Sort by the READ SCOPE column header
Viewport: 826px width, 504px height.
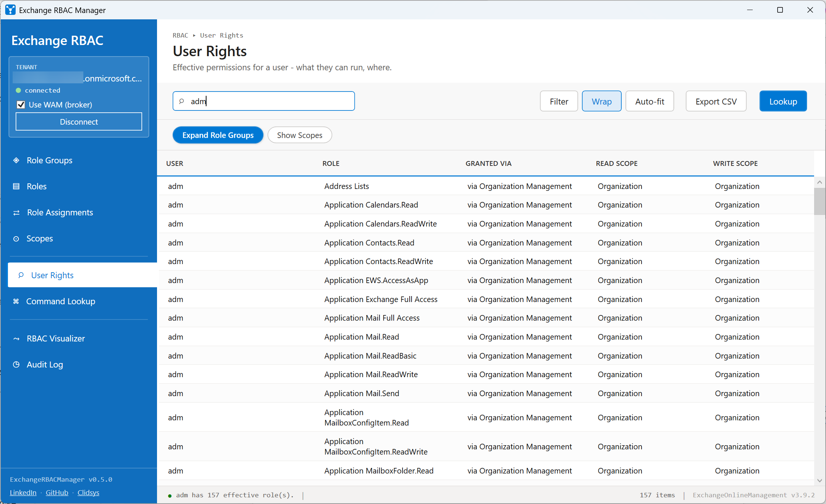[617, 163]
